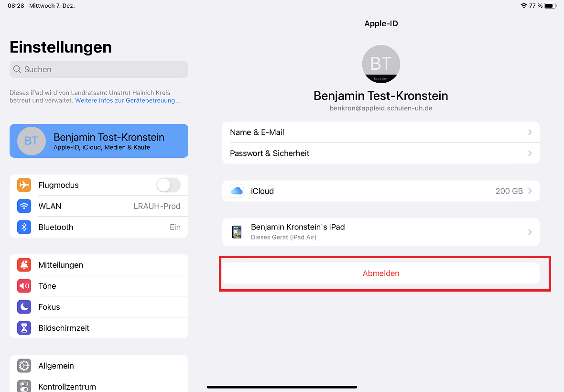Select Benjamin Test-Kronstein Apple-ID row
This screenshot has height=392, width=564.
coord(99,141)
